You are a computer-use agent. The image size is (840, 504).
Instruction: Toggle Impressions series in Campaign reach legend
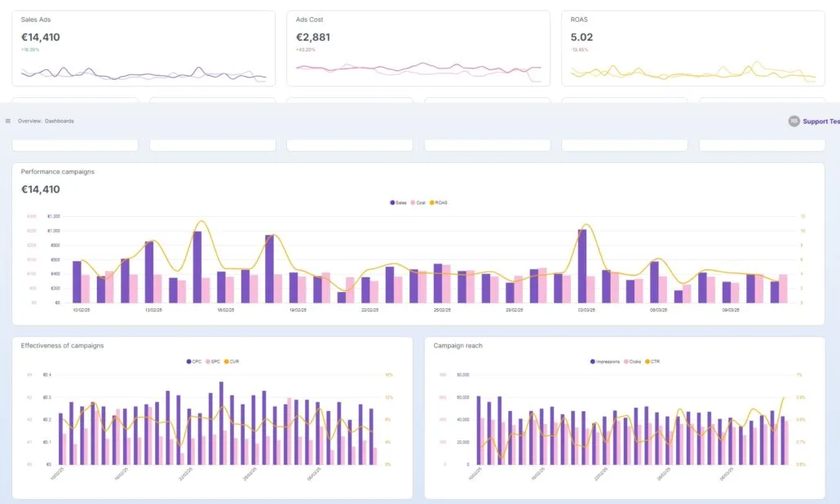tap(605, 361)
